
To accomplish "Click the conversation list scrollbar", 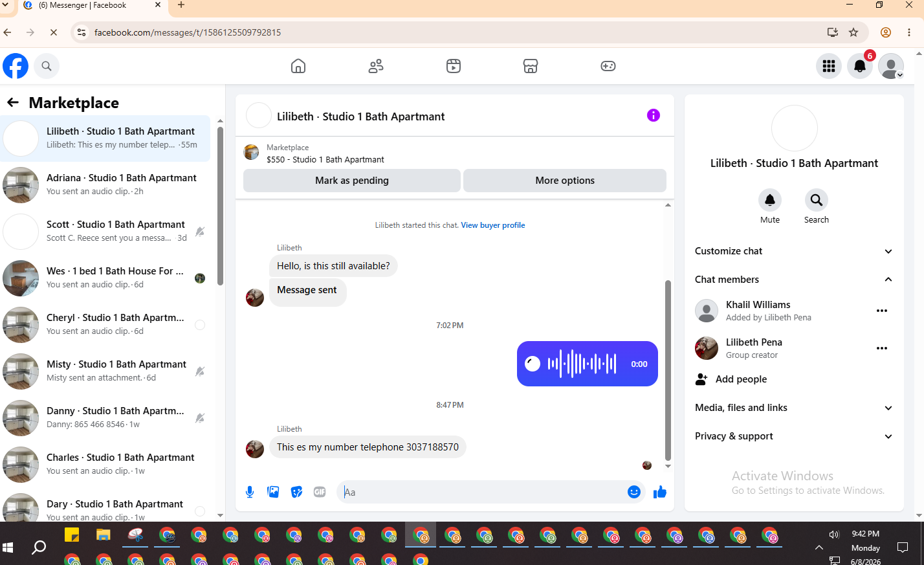I will 220,206.
